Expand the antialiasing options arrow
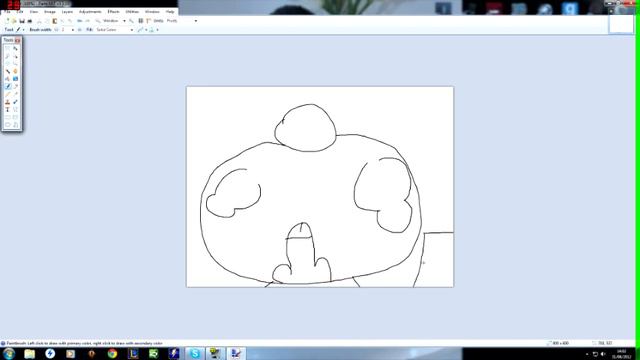 click(x=146, y=30)
